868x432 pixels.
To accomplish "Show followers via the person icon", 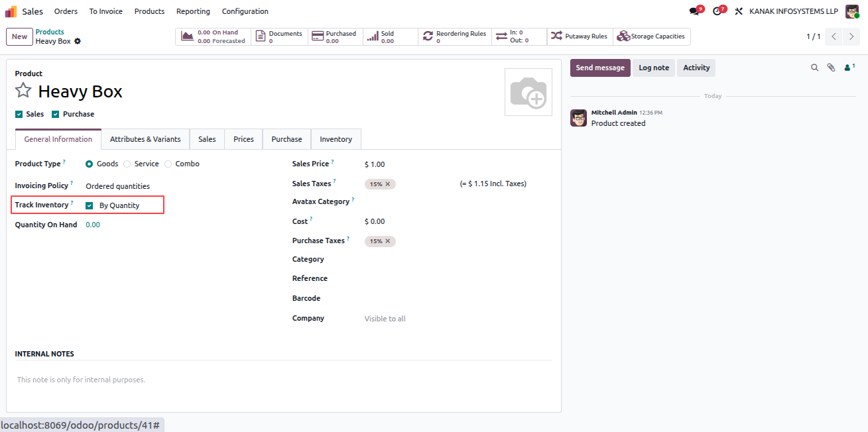I will click(x=848, y=68).
